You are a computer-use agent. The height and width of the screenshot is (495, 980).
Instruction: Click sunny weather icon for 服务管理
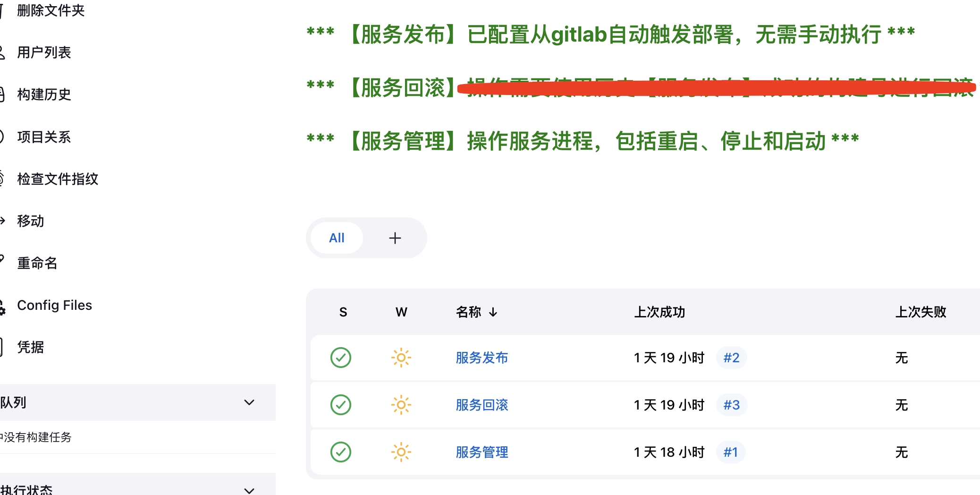coord(401,452)
